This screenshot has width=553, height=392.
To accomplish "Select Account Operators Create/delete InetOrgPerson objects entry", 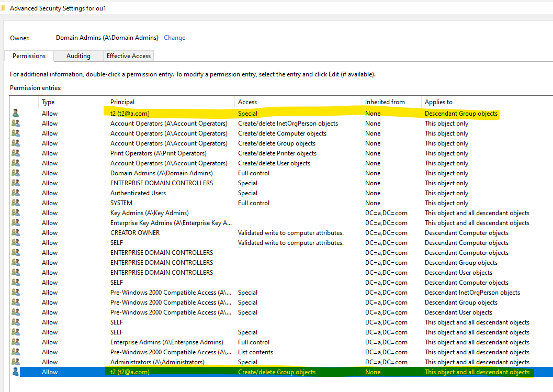I will (x=281, y=123).
